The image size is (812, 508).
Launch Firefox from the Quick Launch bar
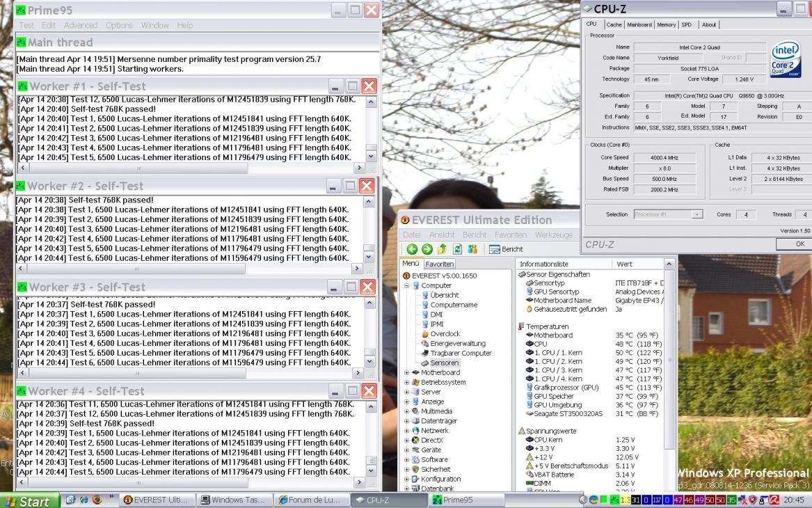point(97,500)
